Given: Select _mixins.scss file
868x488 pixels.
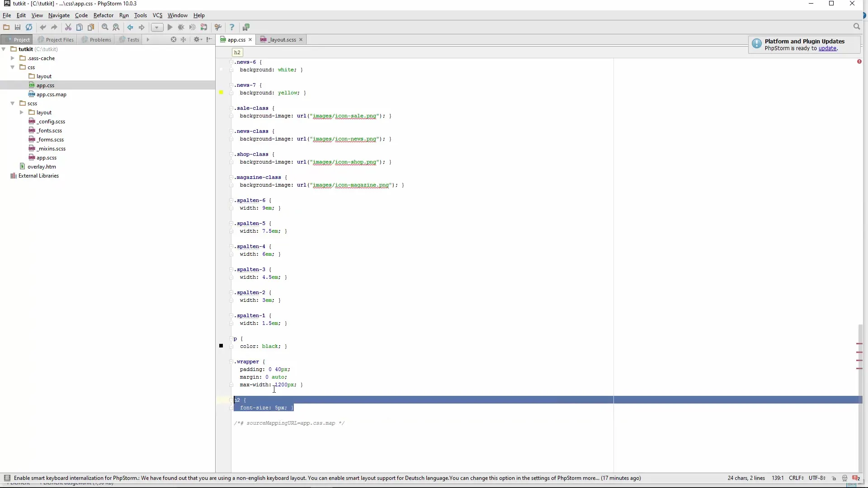Looking at the screenshot, I should point(47,149).
